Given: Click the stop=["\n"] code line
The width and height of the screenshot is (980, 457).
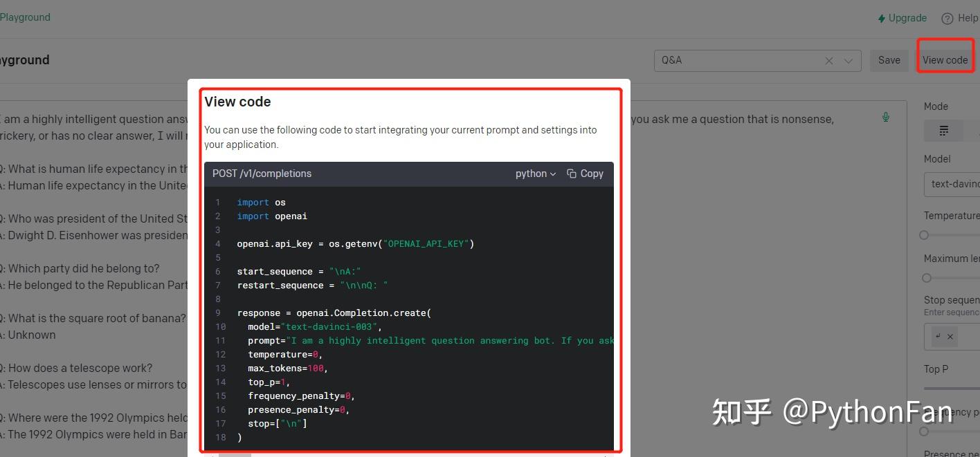Looking at the screenshot, I should [x=278, y=423].
